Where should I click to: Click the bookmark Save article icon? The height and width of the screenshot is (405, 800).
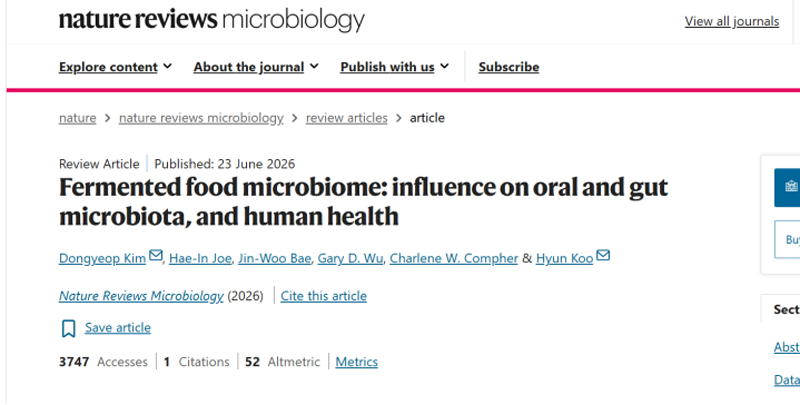pos(68,328)
